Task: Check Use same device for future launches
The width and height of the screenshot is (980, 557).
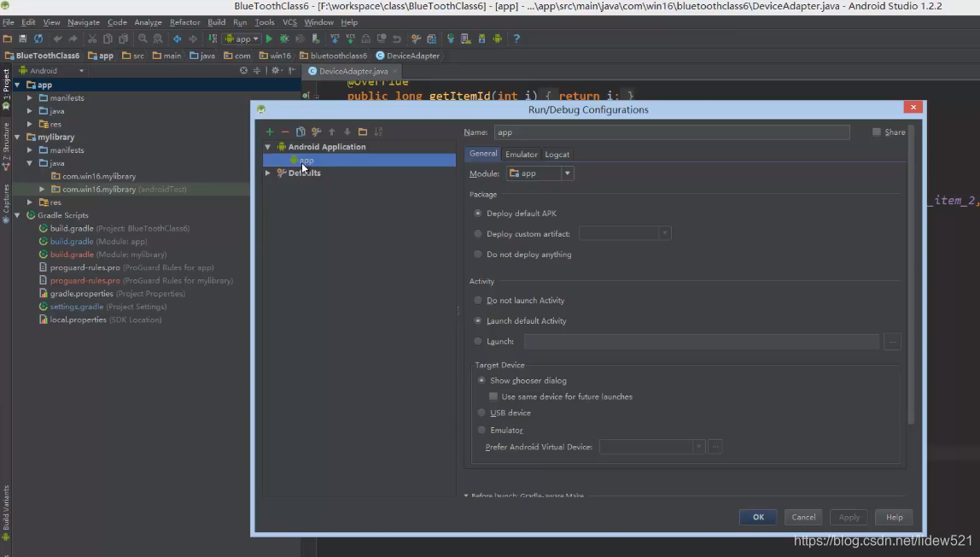Action: (493, 396)
